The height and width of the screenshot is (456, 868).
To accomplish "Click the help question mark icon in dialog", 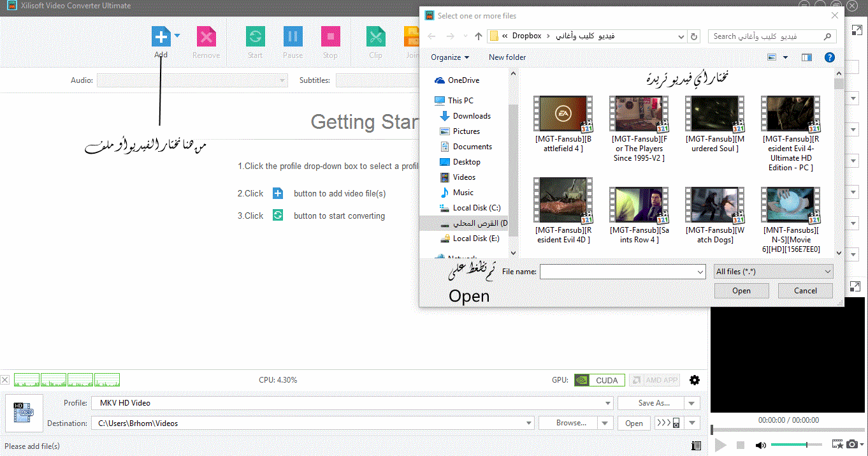I will tap(829, 57).
